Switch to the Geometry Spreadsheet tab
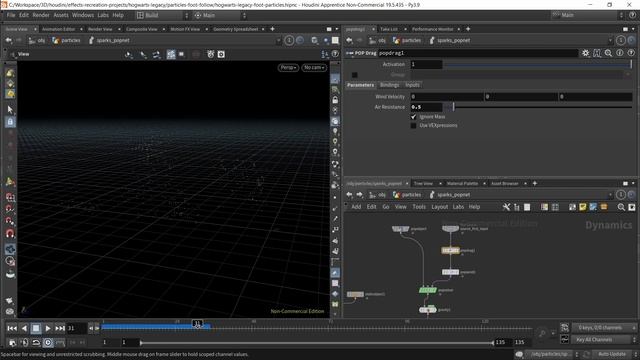Image resolution: width=640 pixels, height=360 pixels. (x=236, y=29)
